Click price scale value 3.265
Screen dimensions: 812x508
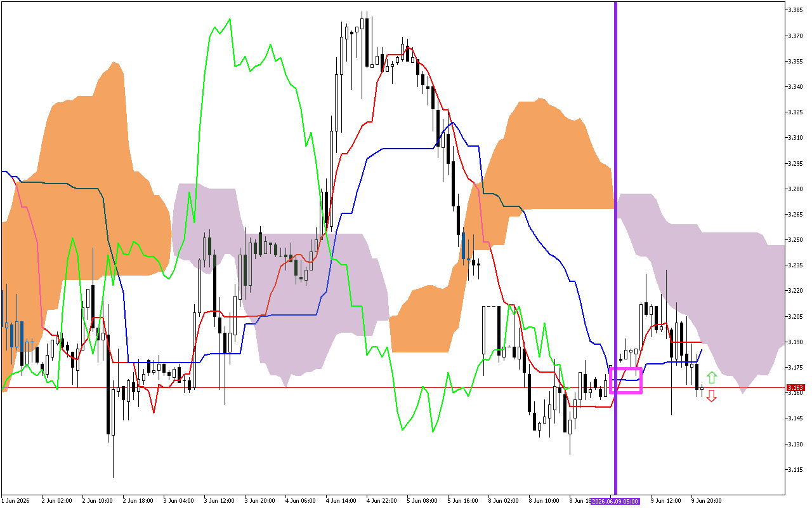(x=796, y=214)
